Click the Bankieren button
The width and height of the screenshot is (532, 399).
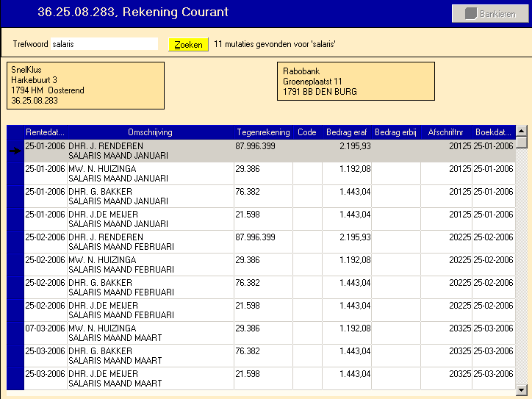point(490,13)
